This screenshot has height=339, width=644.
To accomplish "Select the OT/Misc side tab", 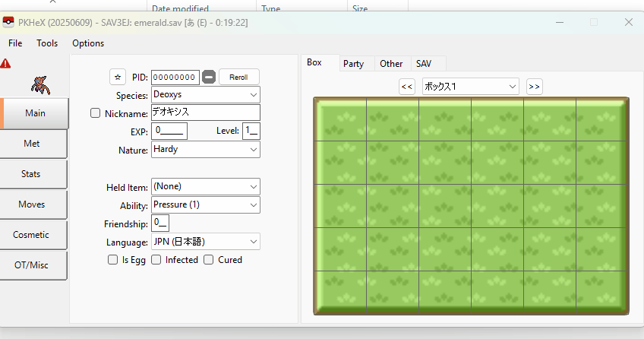I will (x=32, y=265).
